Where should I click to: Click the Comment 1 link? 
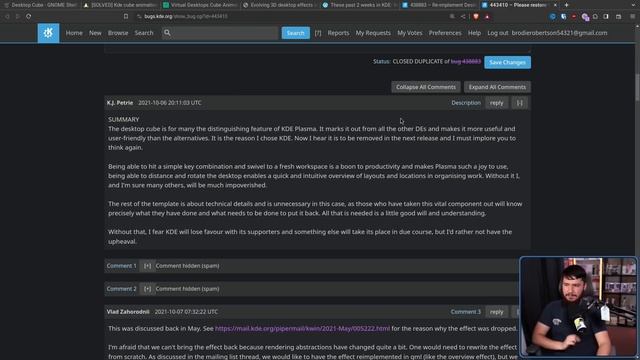coord(122,266)
